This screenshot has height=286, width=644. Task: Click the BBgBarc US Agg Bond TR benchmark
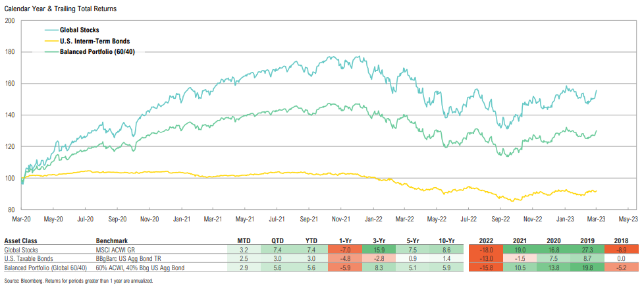[x=129, y=260]
